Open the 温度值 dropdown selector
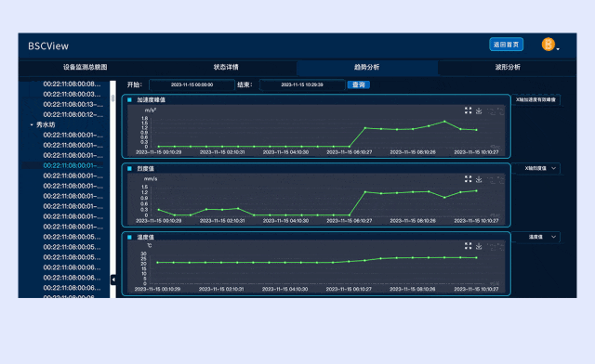The image size is (595, 364). (x=535, y=237)
